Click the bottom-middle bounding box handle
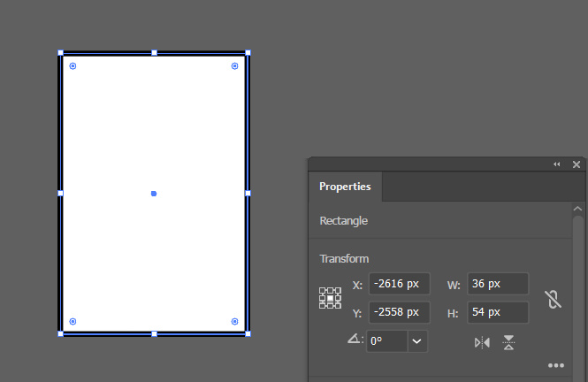The image size is (588, 382). [154, 333]
